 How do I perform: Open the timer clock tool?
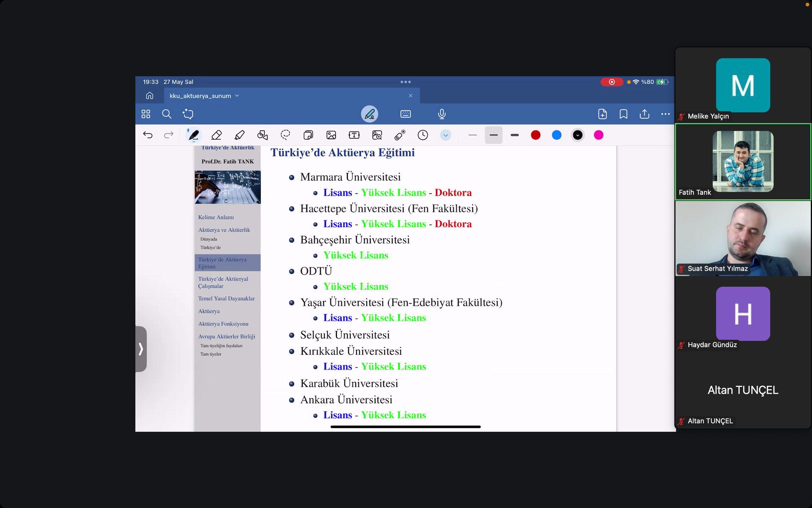[423, 135]
